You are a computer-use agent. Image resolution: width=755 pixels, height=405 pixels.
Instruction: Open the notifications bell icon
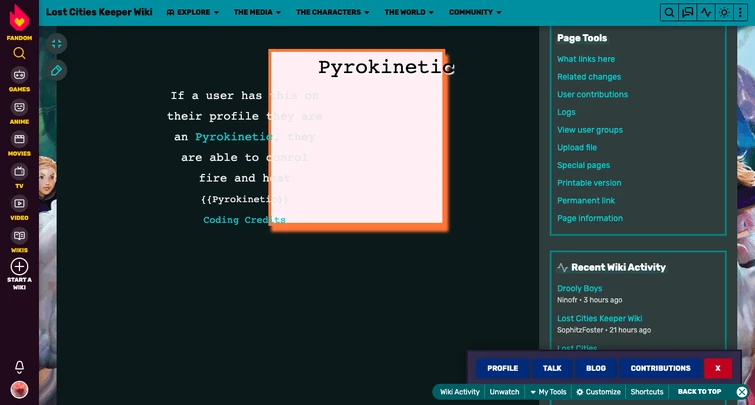[x=19, y=367]
